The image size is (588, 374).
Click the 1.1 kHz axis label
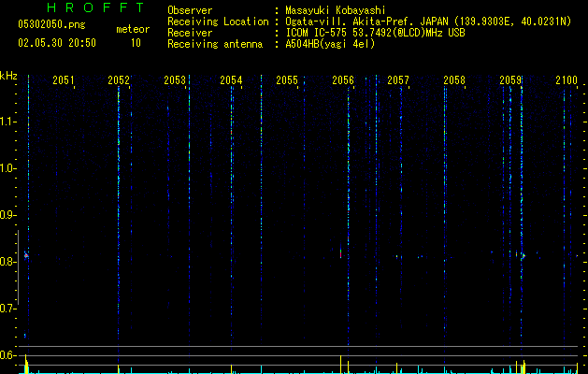pos(8,122)
